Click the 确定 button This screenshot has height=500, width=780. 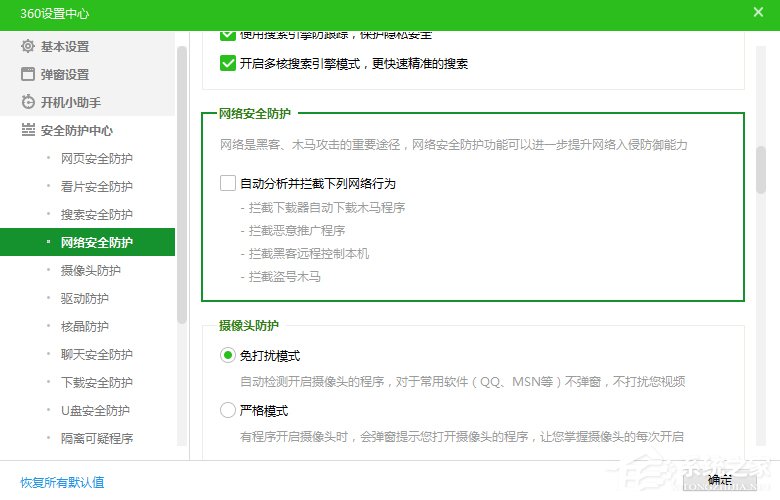click(x=719, y=481)
